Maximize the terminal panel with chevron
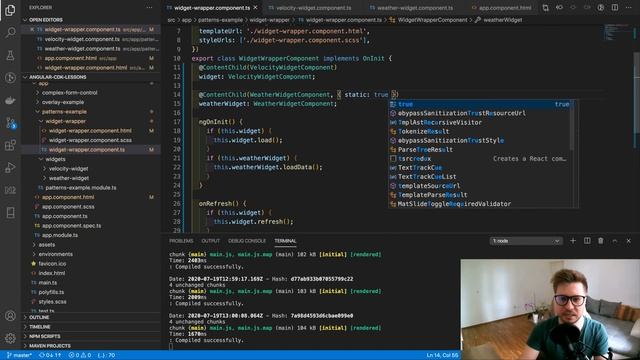640x360 pixels. tap(615, 241)
